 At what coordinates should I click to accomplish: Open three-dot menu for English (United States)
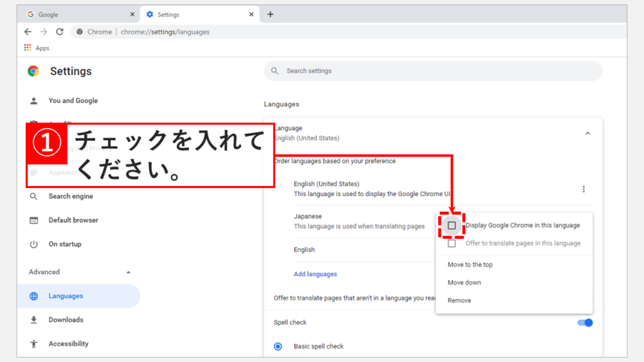click(584, 189)
